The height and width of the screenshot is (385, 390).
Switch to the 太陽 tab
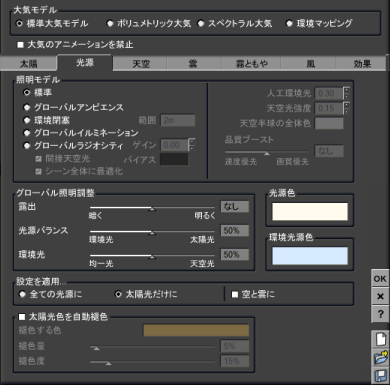[x=29, y=63]
